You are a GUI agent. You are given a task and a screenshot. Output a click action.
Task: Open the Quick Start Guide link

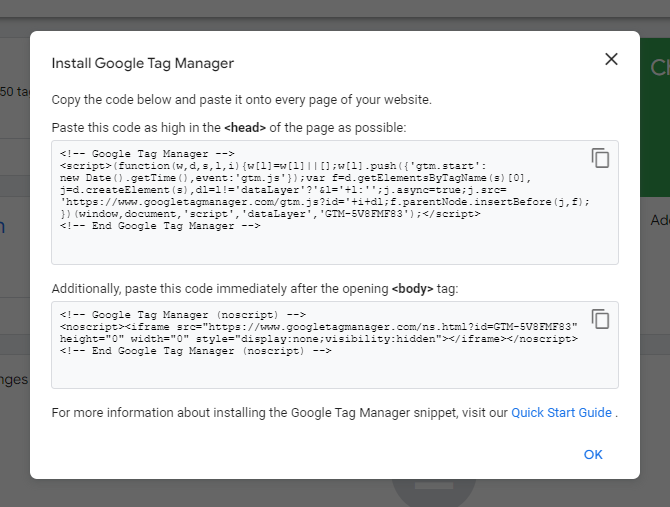tap(561, 413)
